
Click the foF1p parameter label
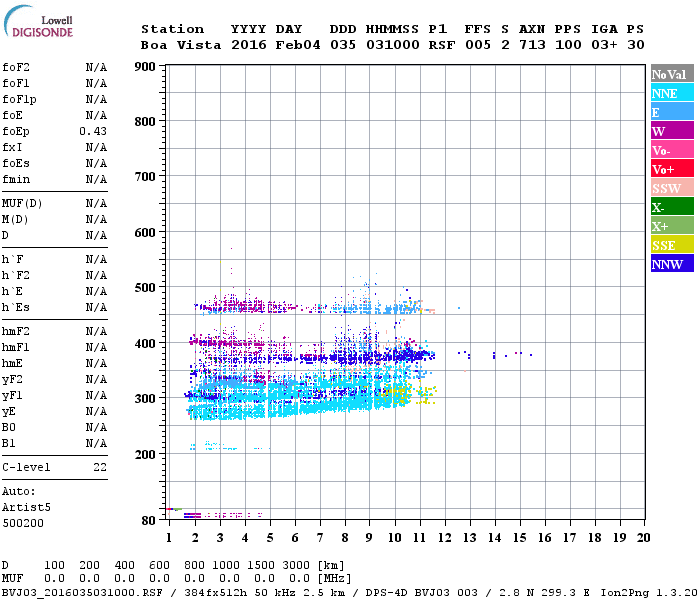(x=19, y=100)
